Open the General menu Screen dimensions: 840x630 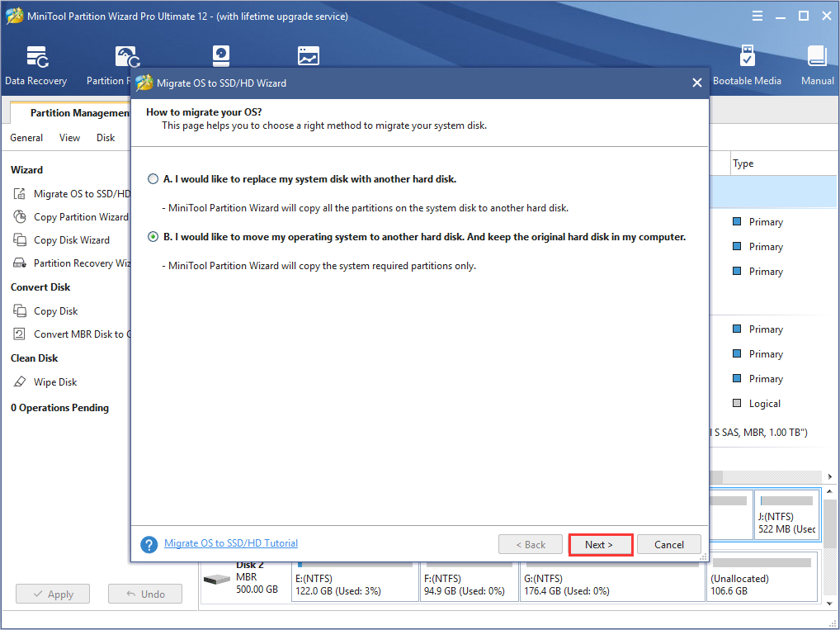(x=26, y=138)
